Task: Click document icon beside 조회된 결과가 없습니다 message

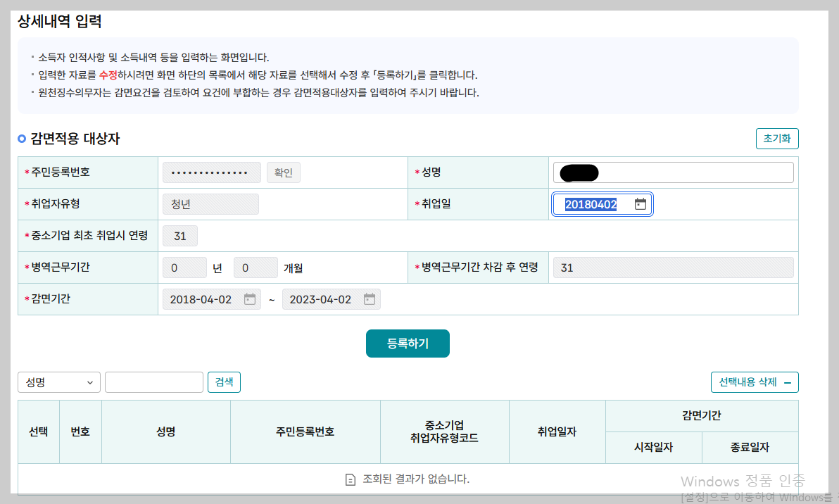Action: point(349,479)
